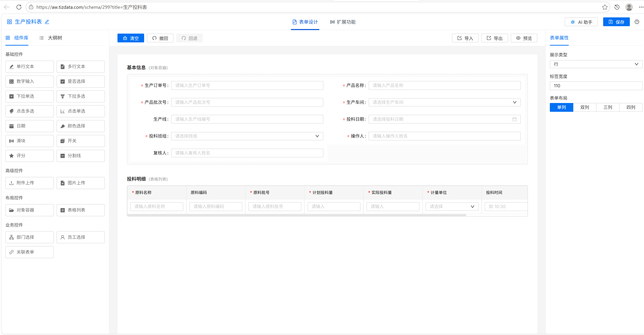Click the 关联表单 link component
This screenshot has height=335, width=644.
pyautogui.click(x=30, y=252)
